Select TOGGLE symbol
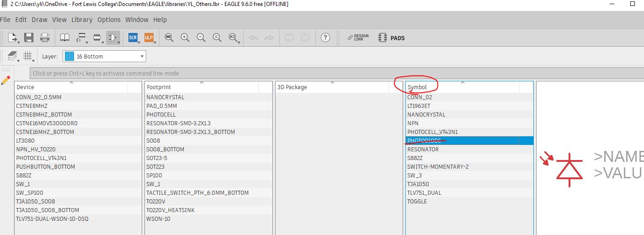Viewport: 644px width, 235px height. (469, 202)
